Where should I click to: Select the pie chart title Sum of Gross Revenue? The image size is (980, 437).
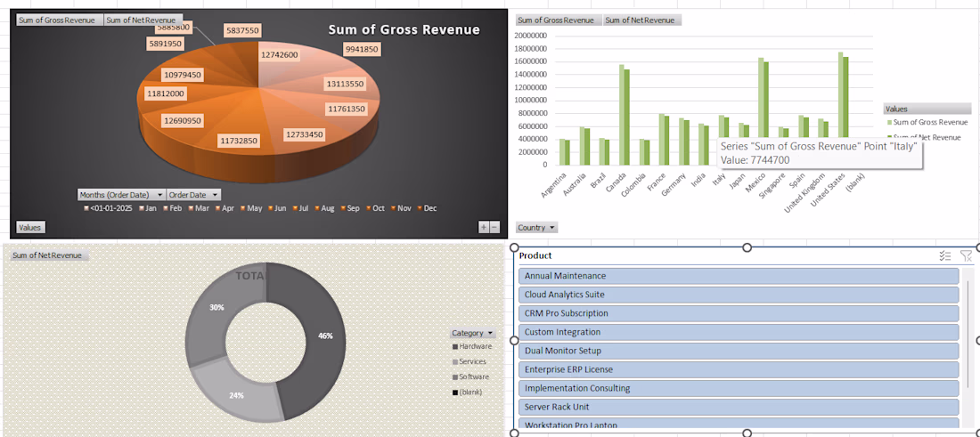(404, 29)
